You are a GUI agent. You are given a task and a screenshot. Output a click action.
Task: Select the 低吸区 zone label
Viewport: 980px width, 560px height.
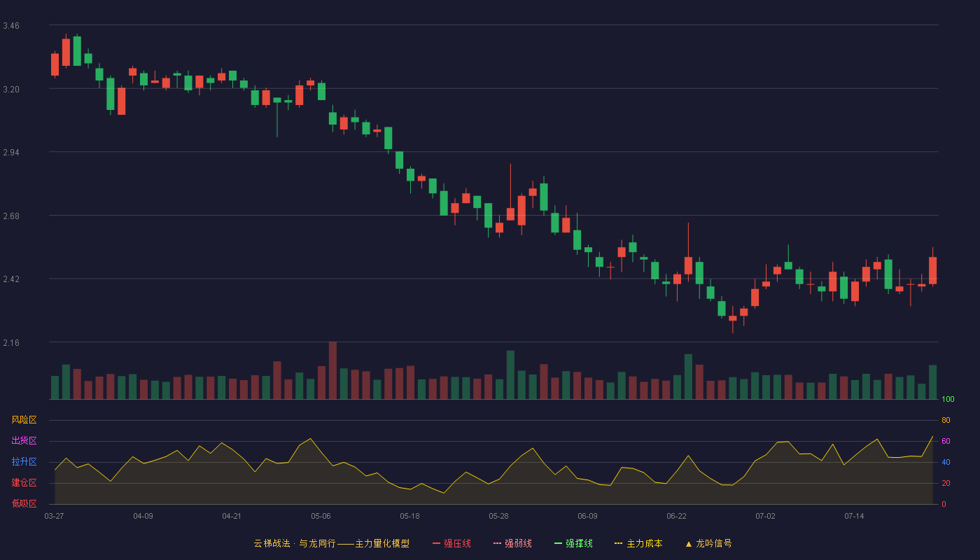click(24, 503)
